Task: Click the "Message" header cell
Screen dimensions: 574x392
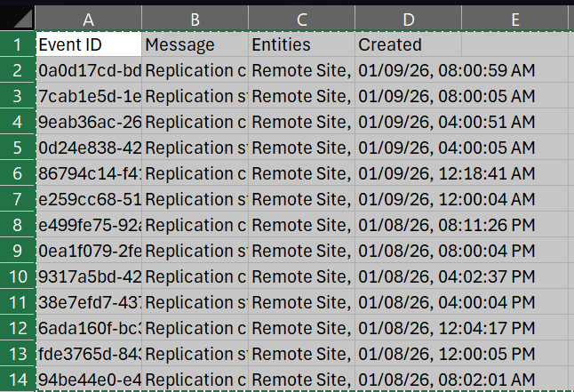Action: [195, 44]
